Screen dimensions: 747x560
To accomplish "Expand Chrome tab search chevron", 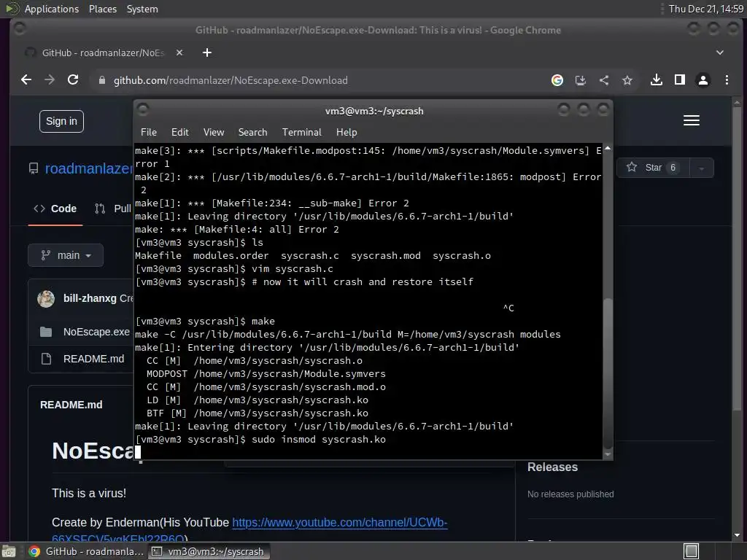I will (720, 52).
